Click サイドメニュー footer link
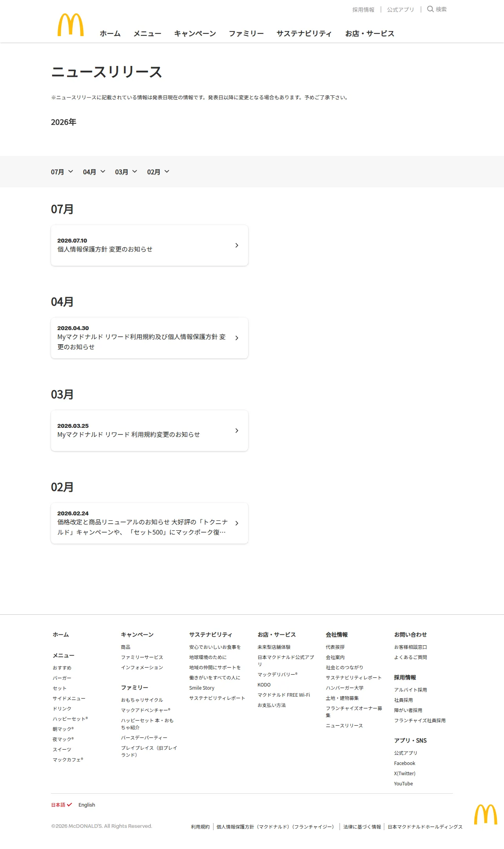Screen dimensions: 504x849 click(x=69, y=699)
